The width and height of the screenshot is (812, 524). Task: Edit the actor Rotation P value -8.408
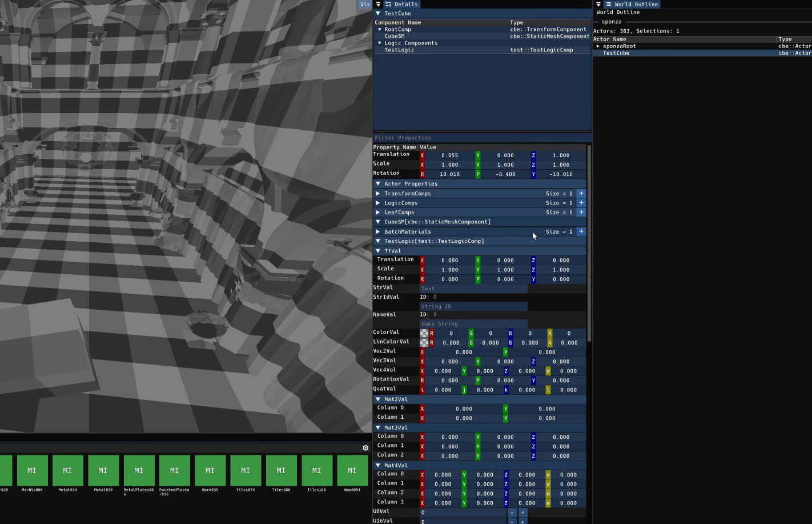point(505,174)
